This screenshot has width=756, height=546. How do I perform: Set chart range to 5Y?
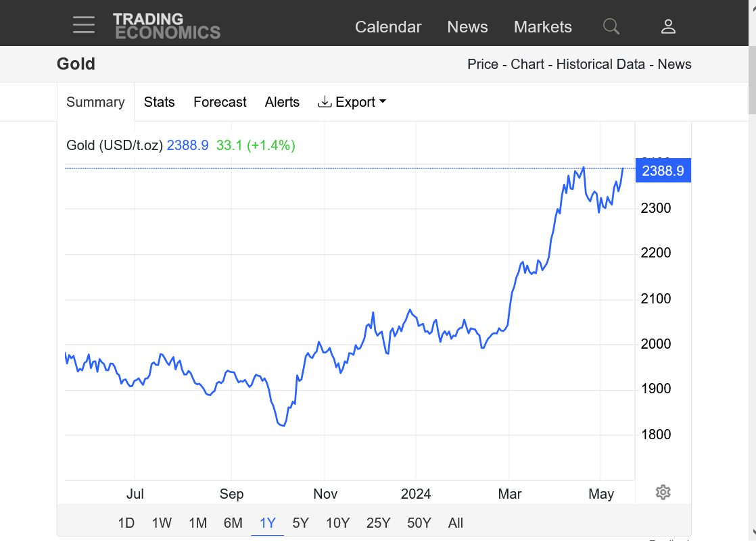[300, 522]
